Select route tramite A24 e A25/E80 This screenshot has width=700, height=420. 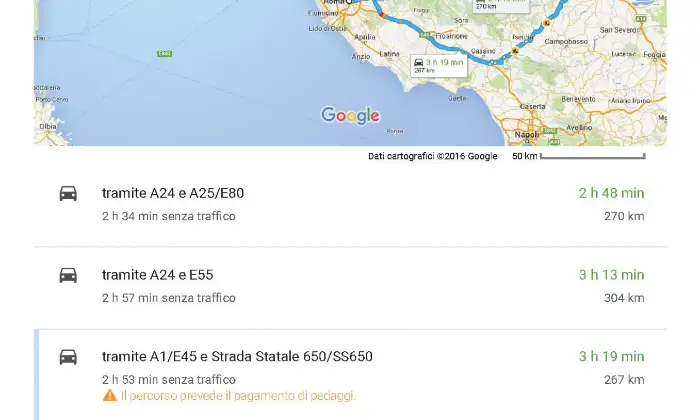173,193
